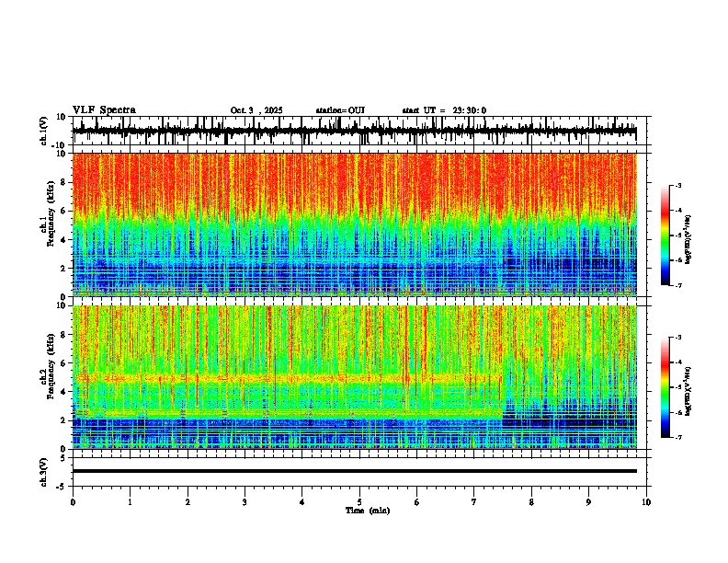Viewport: 728px width, 563px height.
Task: Click the time axis tick label 10
Action: pos(646,502)
